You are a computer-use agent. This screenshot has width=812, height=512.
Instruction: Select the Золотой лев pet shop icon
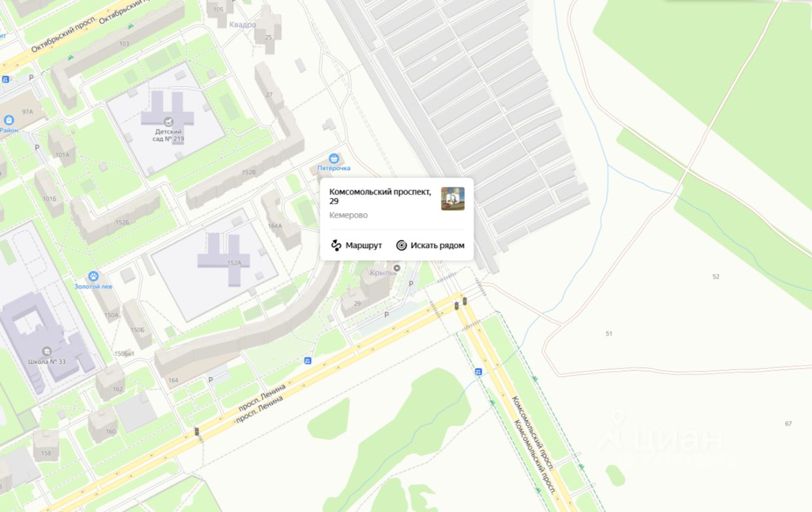93,277
